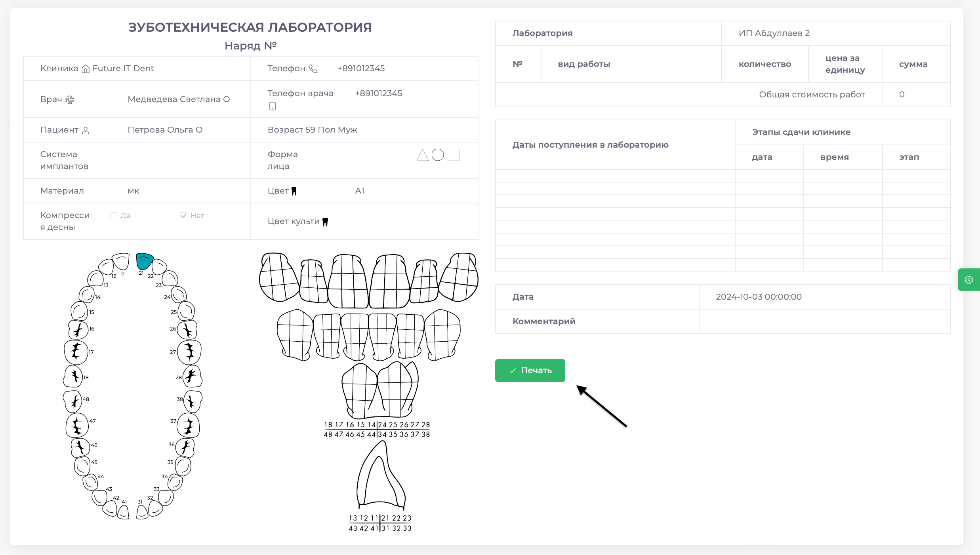Untick the Нет checkbox for gum compression
The width and height of the screenshot is (980, 555).
[184, 216]
